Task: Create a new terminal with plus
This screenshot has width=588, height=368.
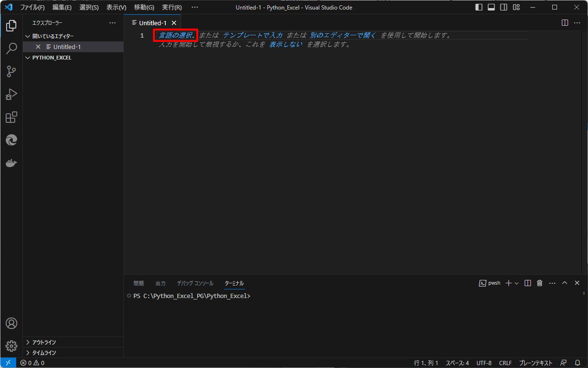Action: tap(508, 283)
